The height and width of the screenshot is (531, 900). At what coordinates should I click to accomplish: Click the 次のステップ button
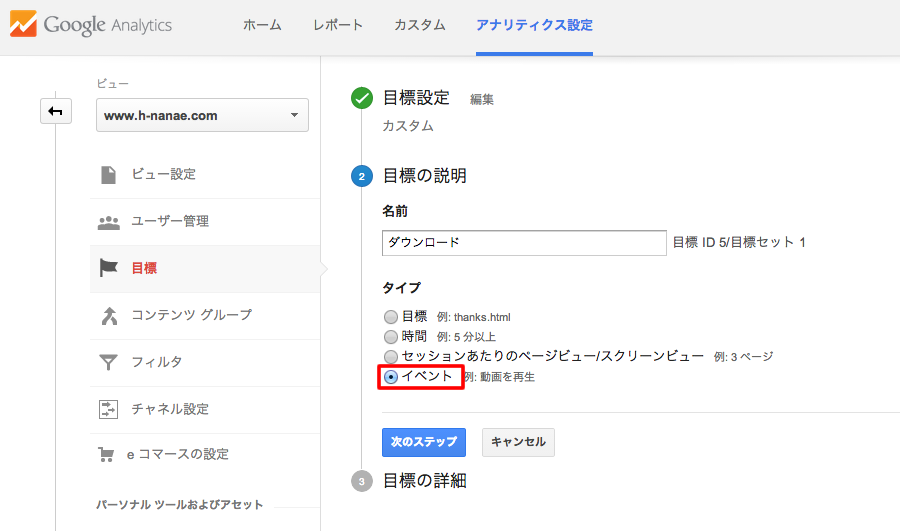pyautogui.click(x=424, y=442)
